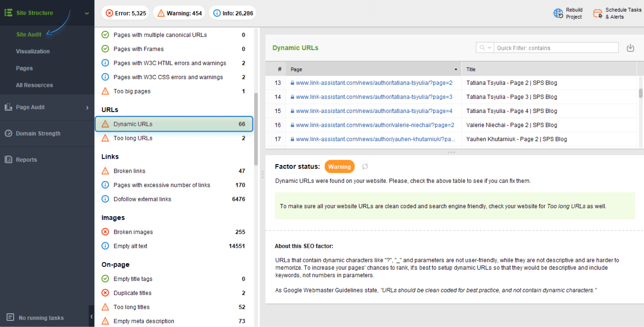Select the Broken links audit factor
The height and width of the screenshot is (327, 644).
tap(129, 171)
